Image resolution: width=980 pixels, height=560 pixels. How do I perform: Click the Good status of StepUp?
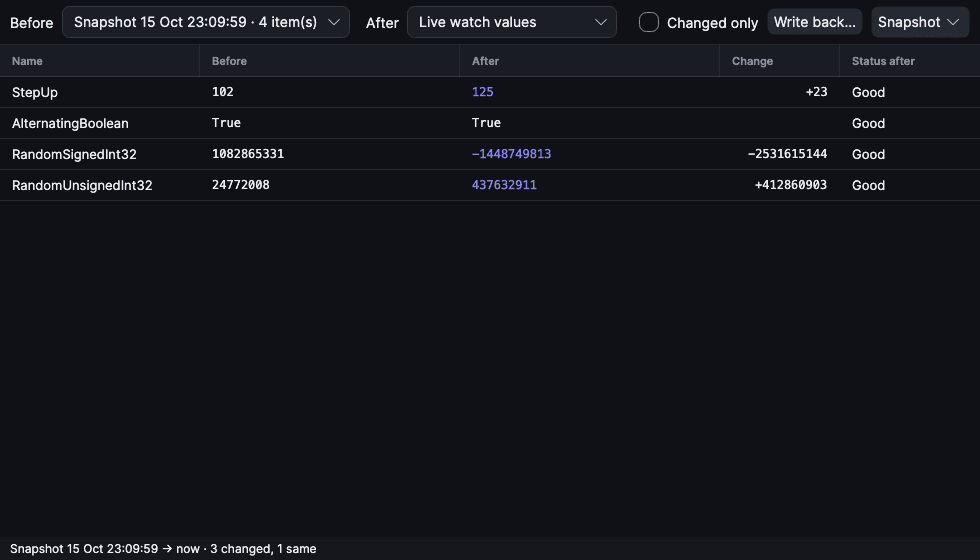868,92
